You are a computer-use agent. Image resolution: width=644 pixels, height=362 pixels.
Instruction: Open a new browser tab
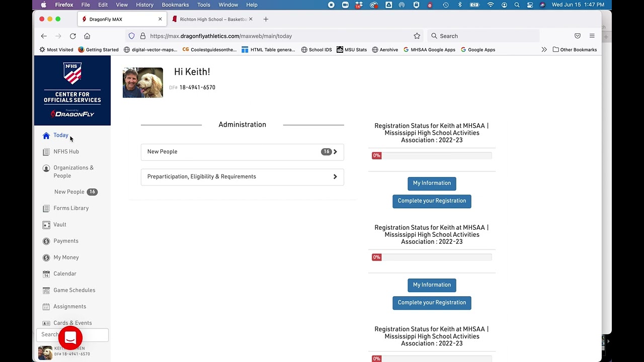(x=266, y=19)
